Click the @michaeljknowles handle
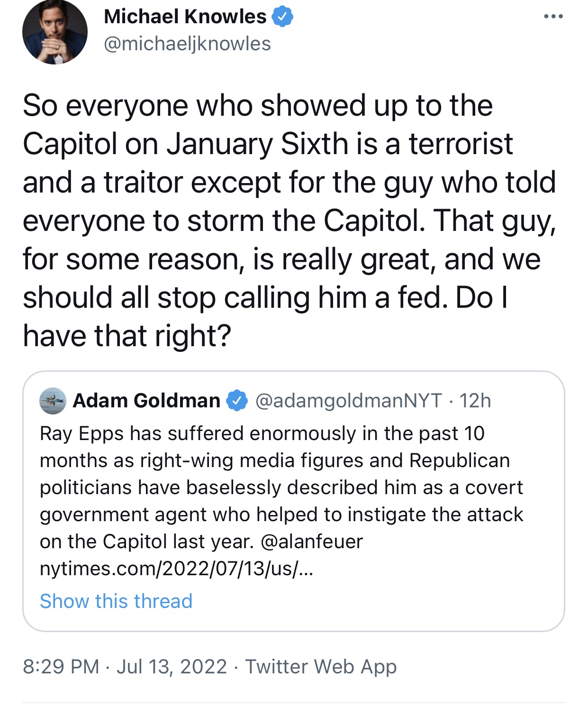This screenshot has height=708, width=588. click(x=187, y=44)
